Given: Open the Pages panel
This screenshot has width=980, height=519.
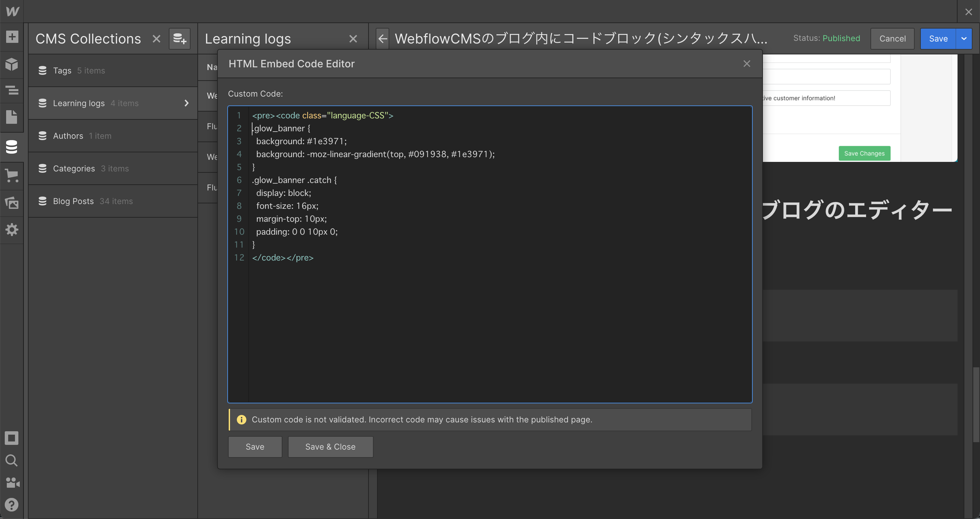Looking at the screenshot, I should (12, 117).
